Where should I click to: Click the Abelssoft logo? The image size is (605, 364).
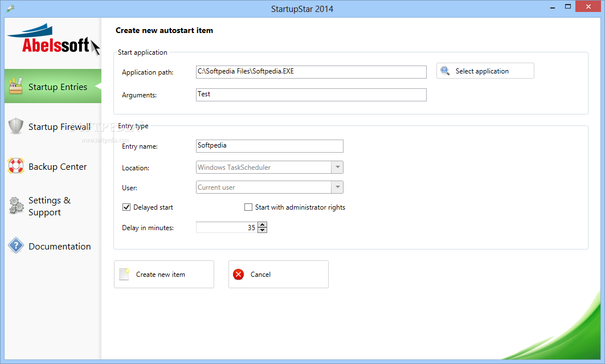[x=53, y=40]
